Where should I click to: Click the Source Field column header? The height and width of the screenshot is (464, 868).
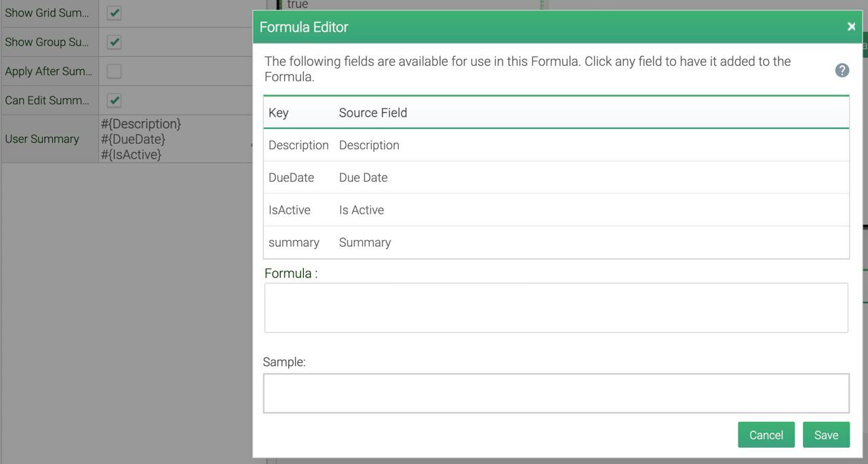point(373,113)
